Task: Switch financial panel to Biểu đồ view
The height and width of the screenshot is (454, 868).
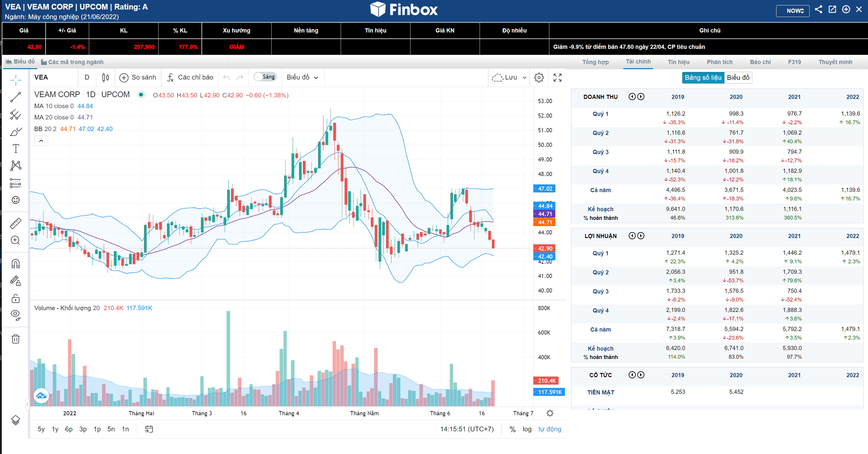Action: tap(738, 77)
